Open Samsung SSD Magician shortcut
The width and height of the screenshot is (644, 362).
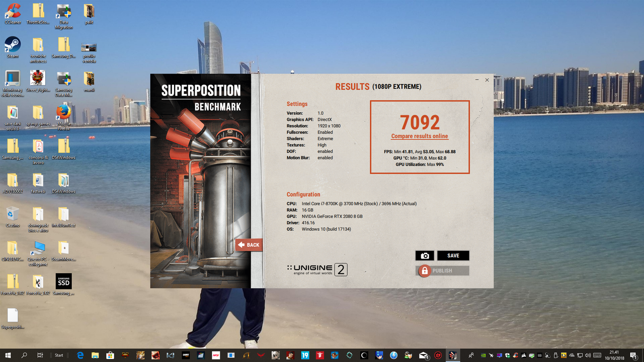(63, 284)
